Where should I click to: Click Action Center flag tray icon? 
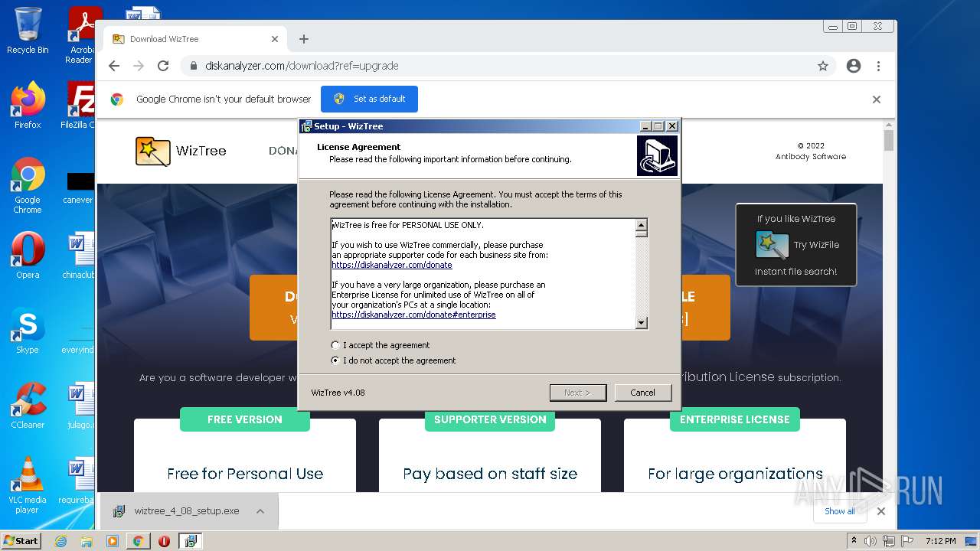pyautogui.click(x=907, y=541)
